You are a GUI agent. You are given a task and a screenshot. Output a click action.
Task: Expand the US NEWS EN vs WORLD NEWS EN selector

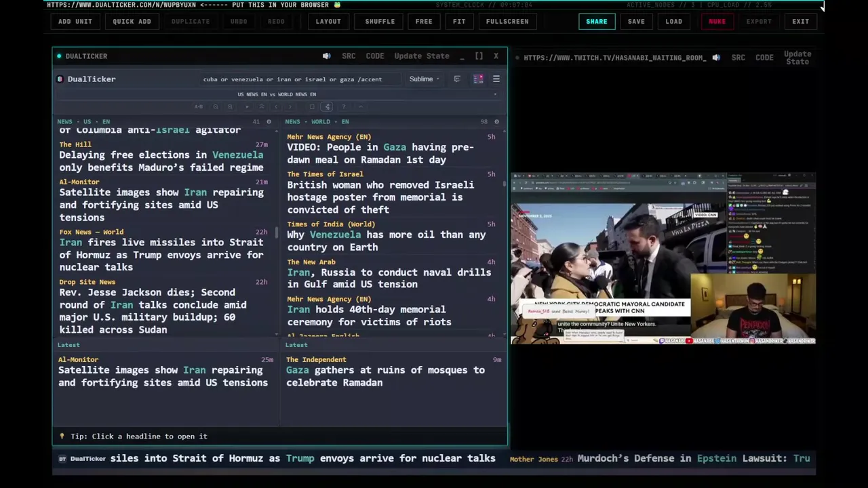279,94
